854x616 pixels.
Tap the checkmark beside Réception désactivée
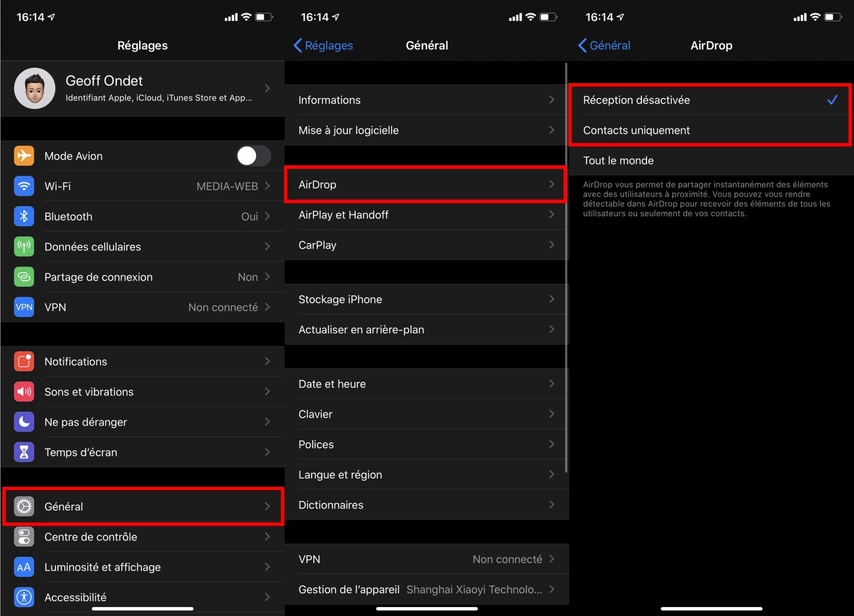[x=832, y=100]
